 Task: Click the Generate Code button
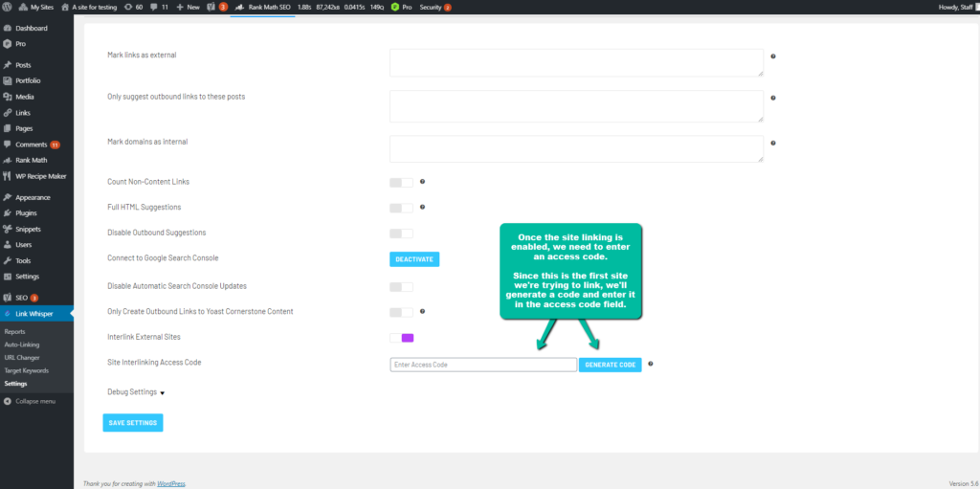click(610, 365)
